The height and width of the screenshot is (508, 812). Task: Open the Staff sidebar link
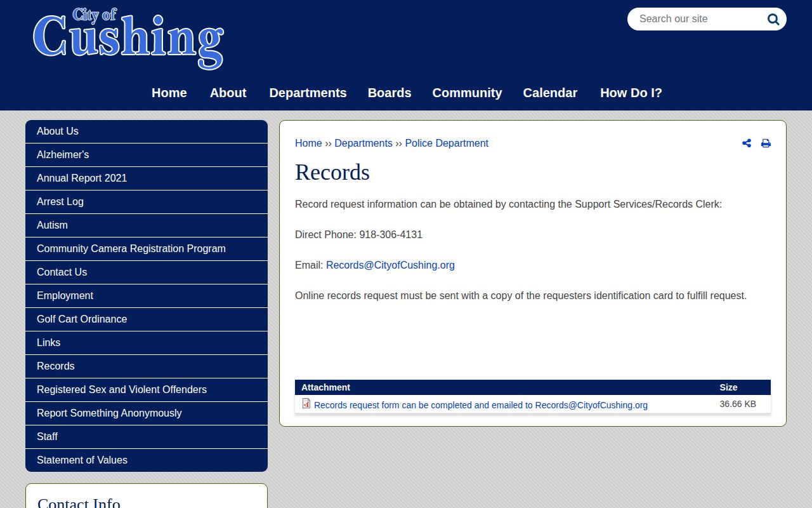click(147, 437)
